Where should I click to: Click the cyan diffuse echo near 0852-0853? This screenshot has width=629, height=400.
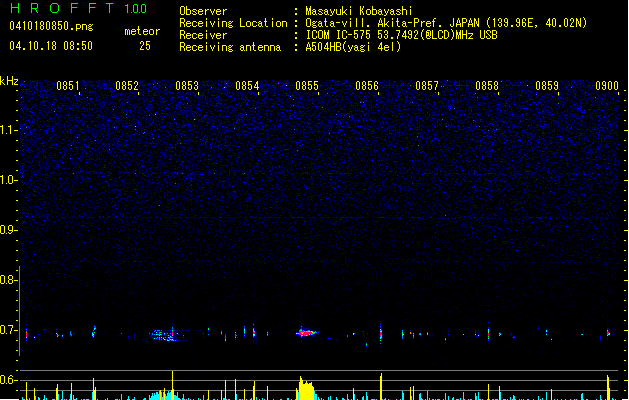point(165,335)
